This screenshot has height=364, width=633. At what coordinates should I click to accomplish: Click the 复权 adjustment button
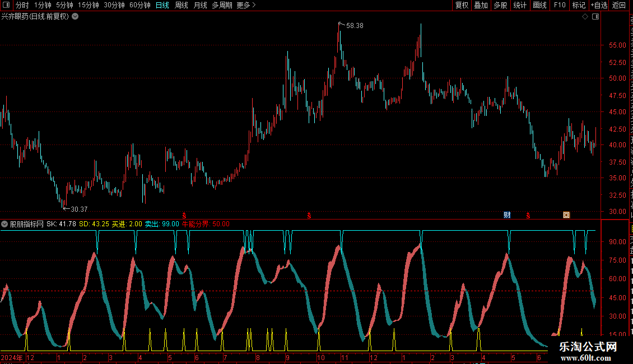point(462,5)
